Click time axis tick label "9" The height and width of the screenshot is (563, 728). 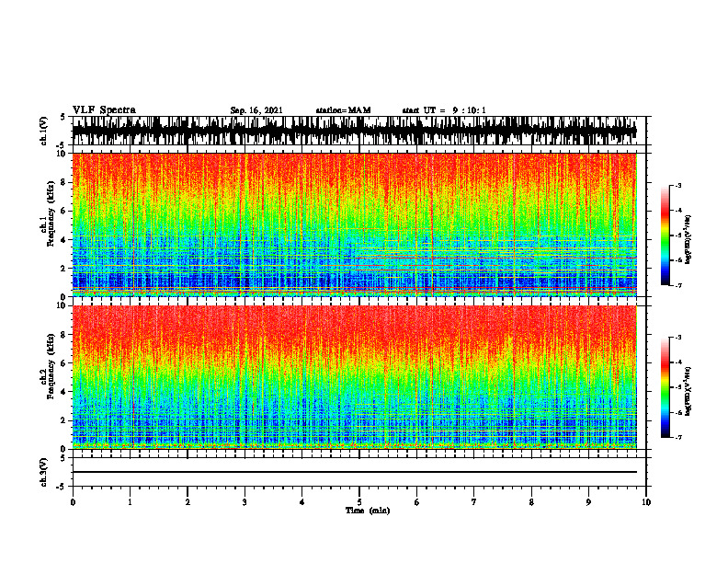(588, 502)
